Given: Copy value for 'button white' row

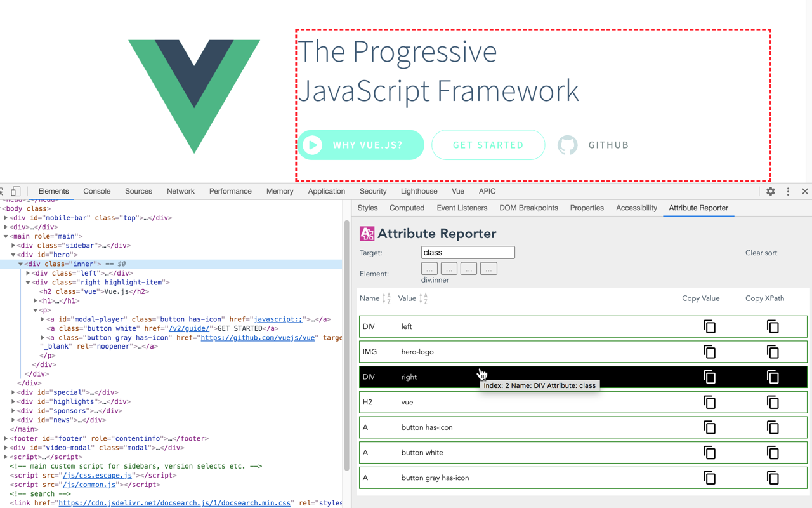Looking at the screenshot, I should click(x=710, y=453).
